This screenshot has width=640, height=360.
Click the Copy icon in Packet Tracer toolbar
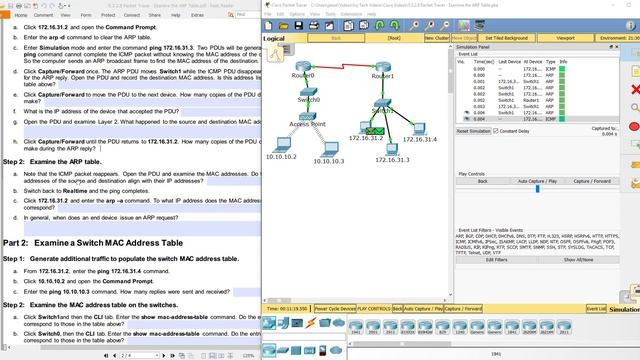pyautogui.click(x=348, y=26)
